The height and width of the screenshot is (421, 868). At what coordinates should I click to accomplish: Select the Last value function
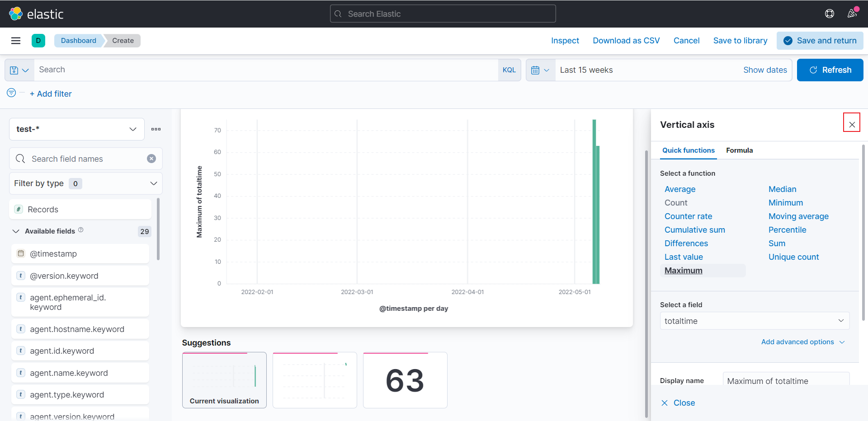tap(684, 257)
